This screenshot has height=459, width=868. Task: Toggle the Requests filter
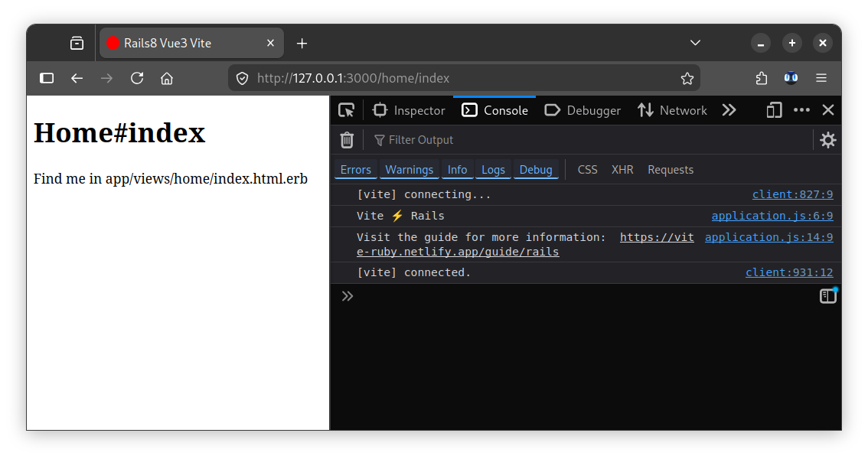tap(671, 170)
